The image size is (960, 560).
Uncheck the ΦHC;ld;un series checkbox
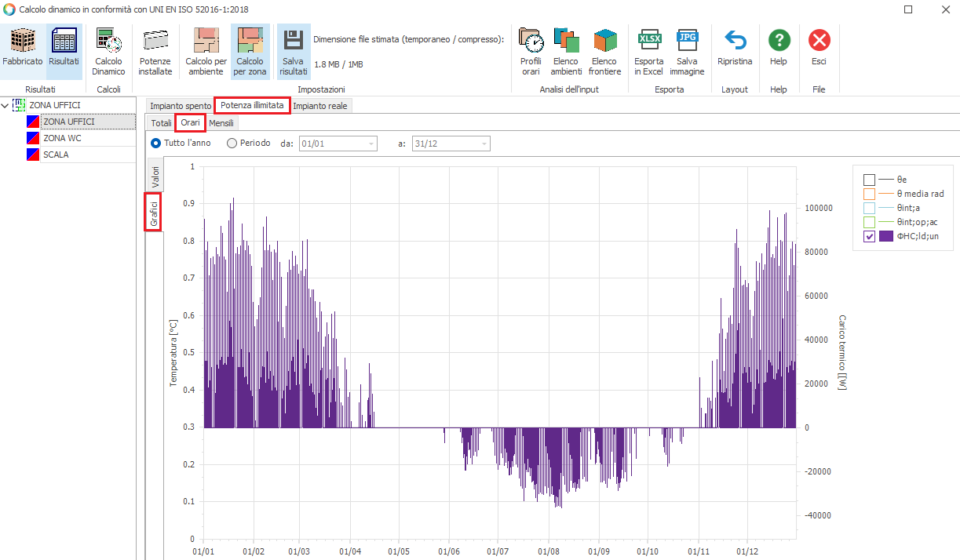869,236
